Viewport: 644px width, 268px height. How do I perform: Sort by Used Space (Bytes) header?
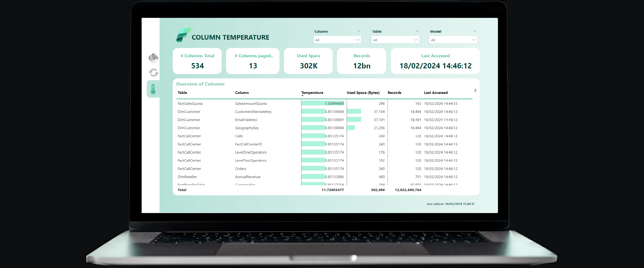(x=363, y=93)
